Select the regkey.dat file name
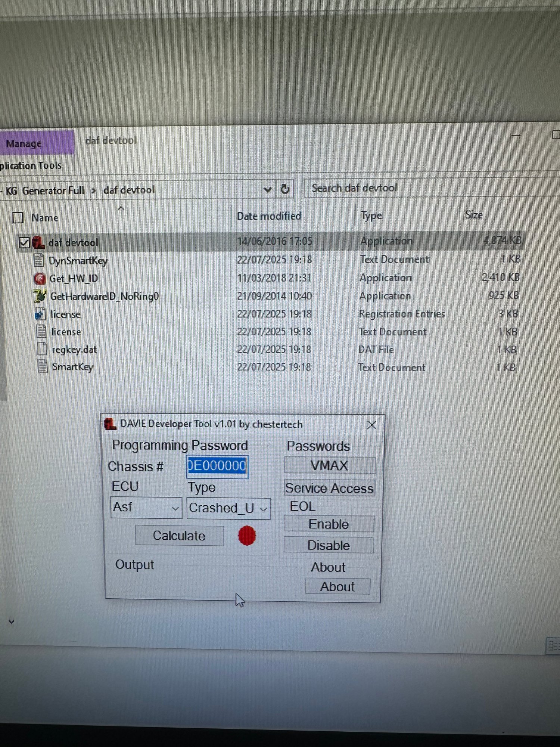This screenshot has width=560, height=747. pos(74,350)
